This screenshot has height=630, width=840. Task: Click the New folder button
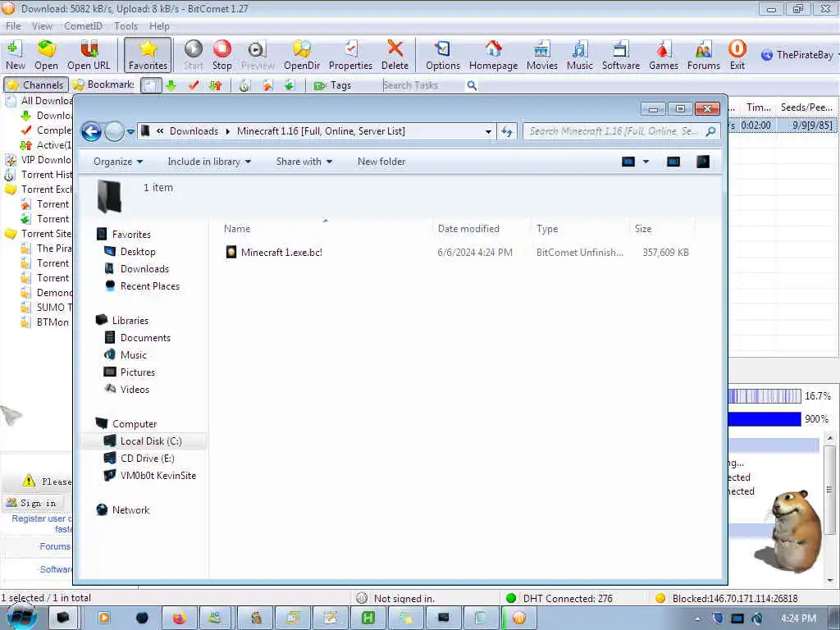point(381,162)
